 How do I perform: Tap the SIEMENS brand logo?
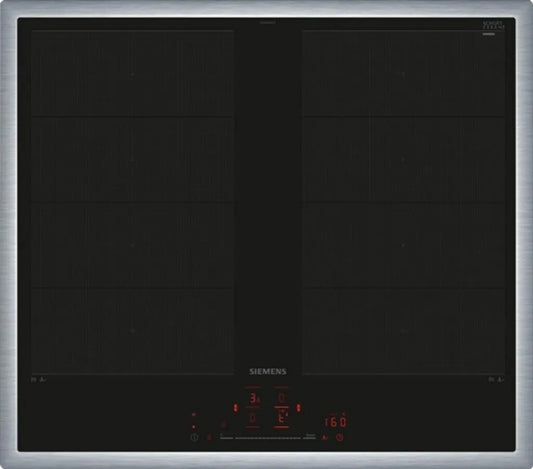268,371
